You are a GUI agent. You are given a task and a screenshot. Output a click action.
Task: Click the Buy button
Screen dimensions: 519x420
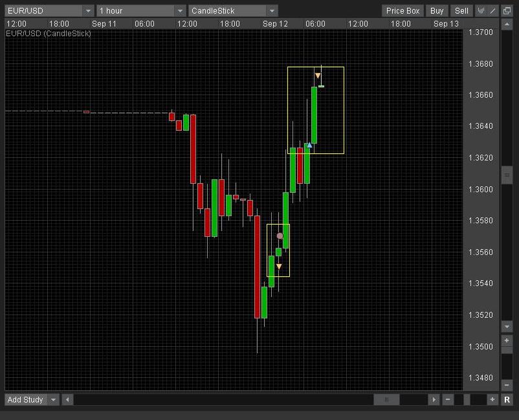tap(437, 11)
